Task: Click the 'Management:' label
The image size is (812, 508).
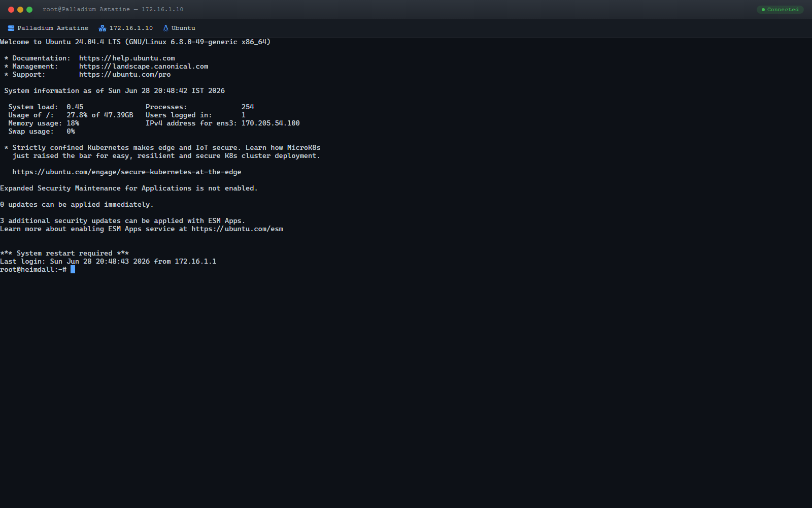Action: pyautogui.click(x=35, y=67)
